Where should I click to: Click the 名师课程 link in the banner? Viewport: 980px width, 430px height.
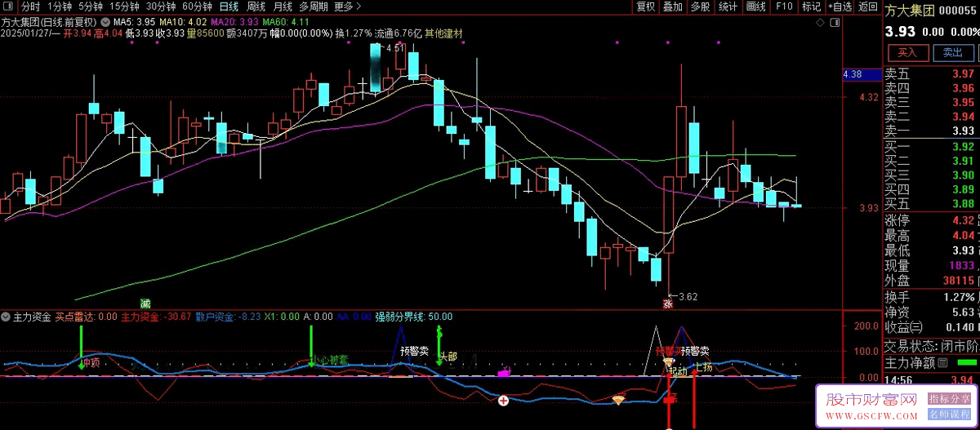pos(947,414)
